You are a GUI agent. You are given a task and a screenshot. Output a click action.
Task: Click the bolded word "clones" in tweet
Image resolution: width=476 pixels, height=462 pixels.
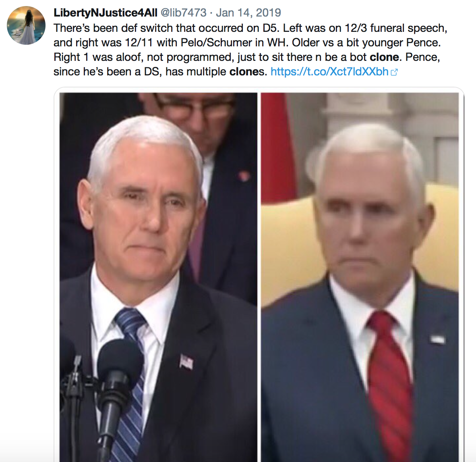[246, 72]
